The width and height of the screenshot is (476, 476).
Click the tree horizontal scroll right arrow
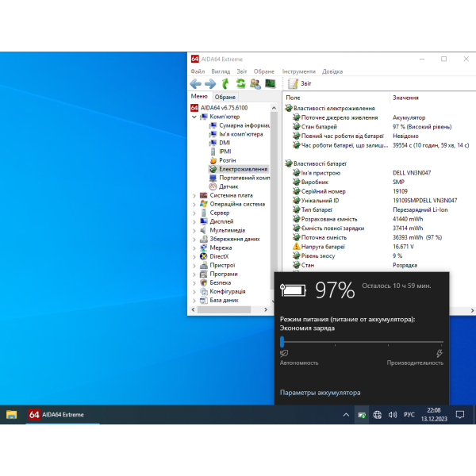pyautogui.click(x=266, y=309)
